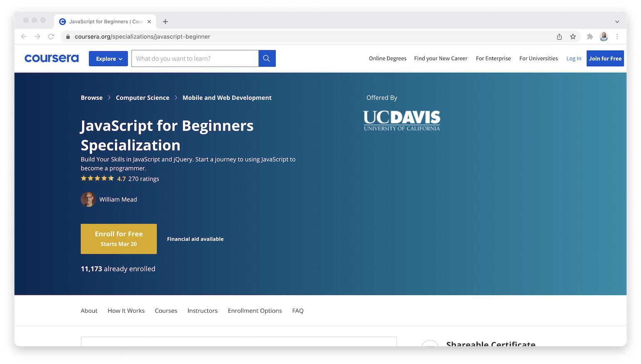This screenshot has height=364, width=641.
Task: Click the magnifying glass search button
Action: (267, 59)
